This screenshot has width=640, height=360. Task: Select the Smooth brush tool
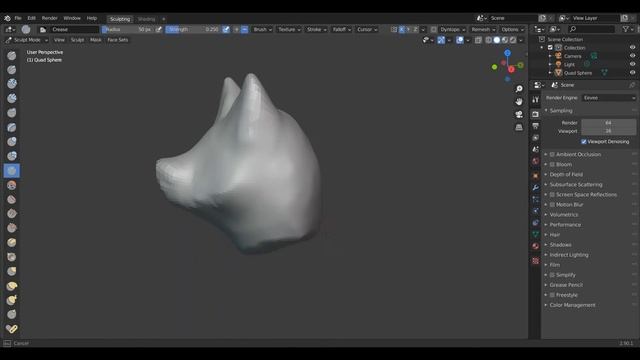pyautogui.click(x=11, y=185)
